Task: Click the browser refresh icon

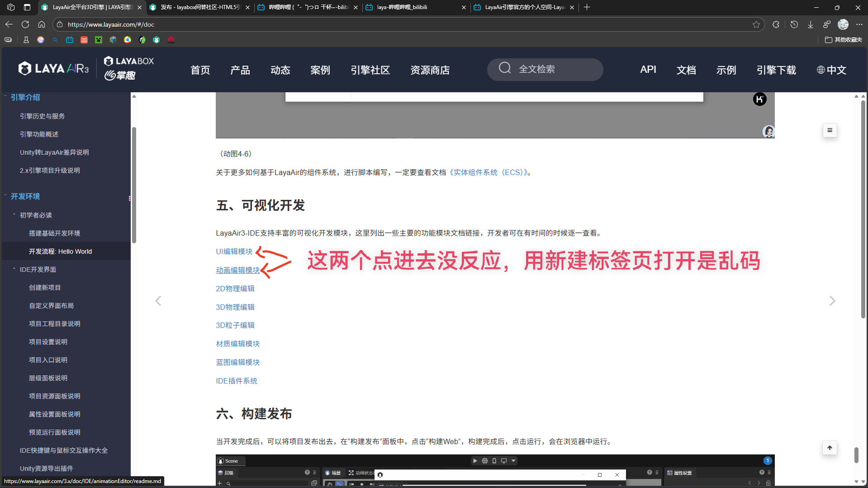Action: 25,24
